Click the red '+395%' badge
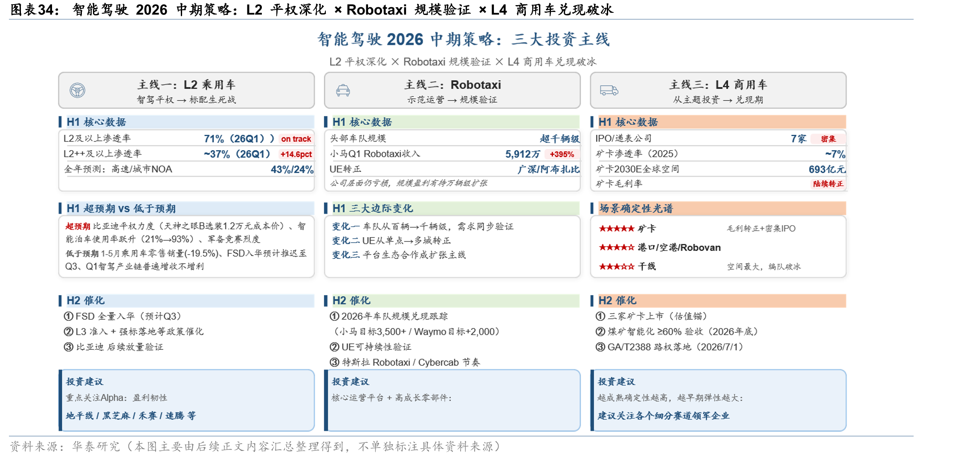The width and height of the screenshot is (980, 459). tap(562, 154)
